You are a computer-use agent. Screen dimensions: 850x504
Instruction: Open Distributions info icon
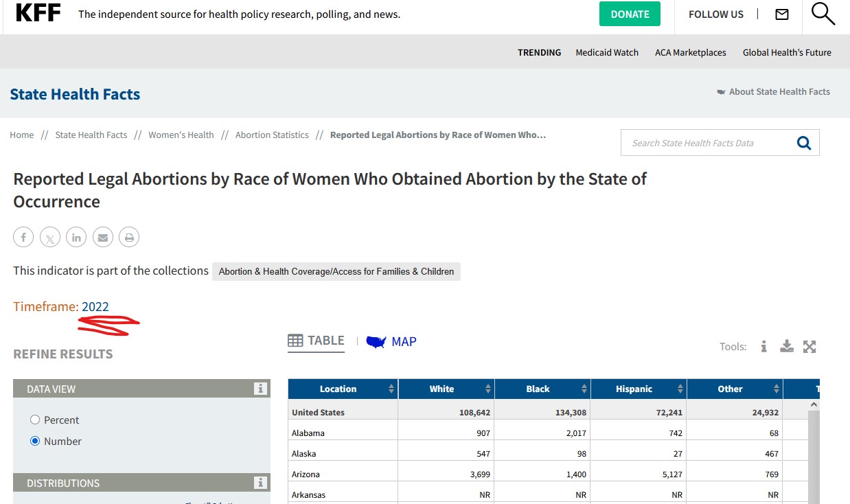point(260,483)
